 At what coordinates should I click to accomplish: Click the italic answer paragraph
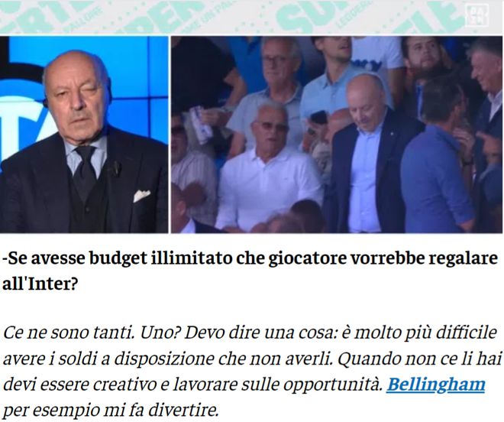click(x=252, y=371)
